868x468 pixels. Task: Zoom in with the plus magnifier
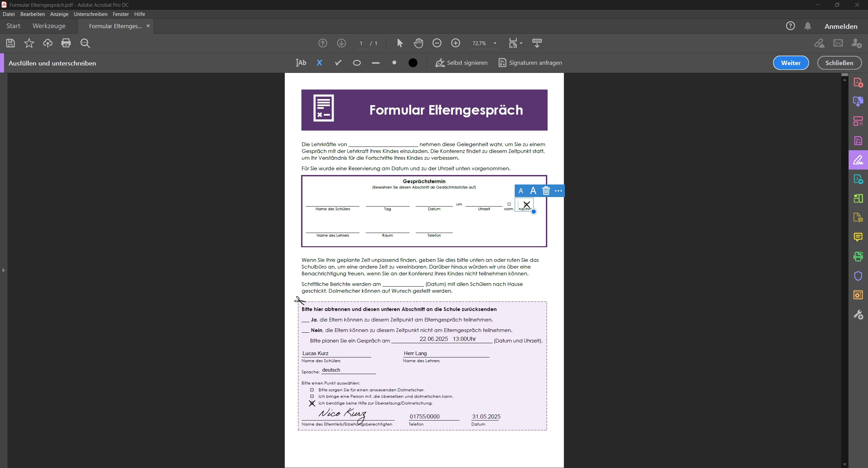coord(455,43)
